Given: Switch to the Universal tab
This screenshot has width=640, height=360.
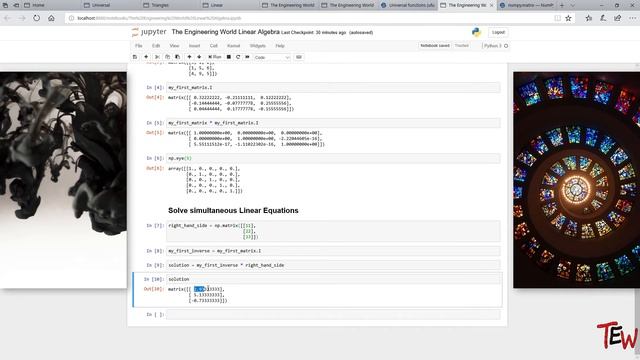Looking at the screenshot, I should pos(109,5).
